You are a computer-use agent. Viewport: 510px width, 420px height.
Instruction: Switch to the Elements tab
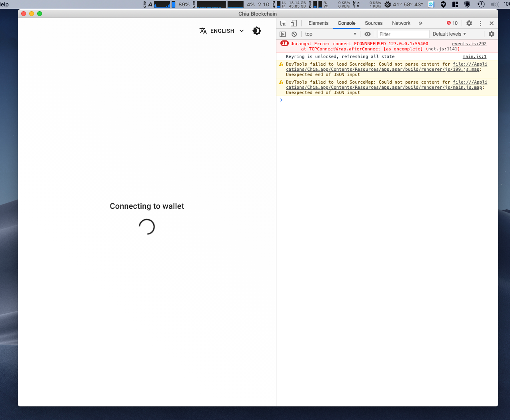click(318, 23)
